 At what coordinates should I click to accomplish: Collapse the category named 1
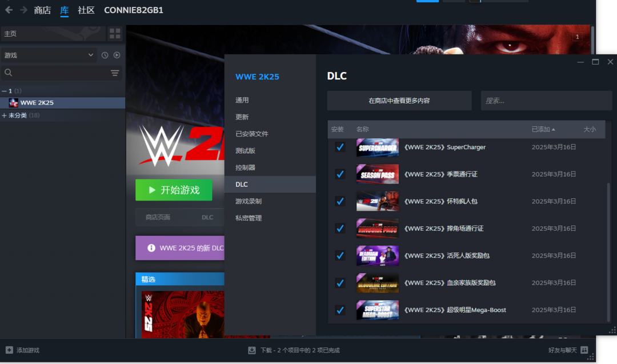pyautogui.click(x=4, y=91)
